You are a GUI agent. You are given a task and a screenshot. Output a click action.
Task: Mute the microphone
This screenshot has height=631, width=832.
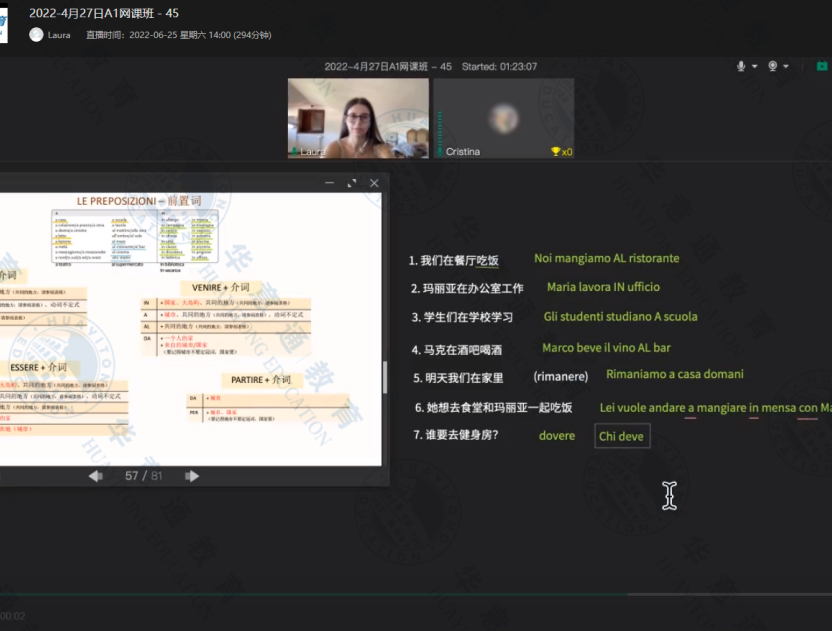[741, 66]
